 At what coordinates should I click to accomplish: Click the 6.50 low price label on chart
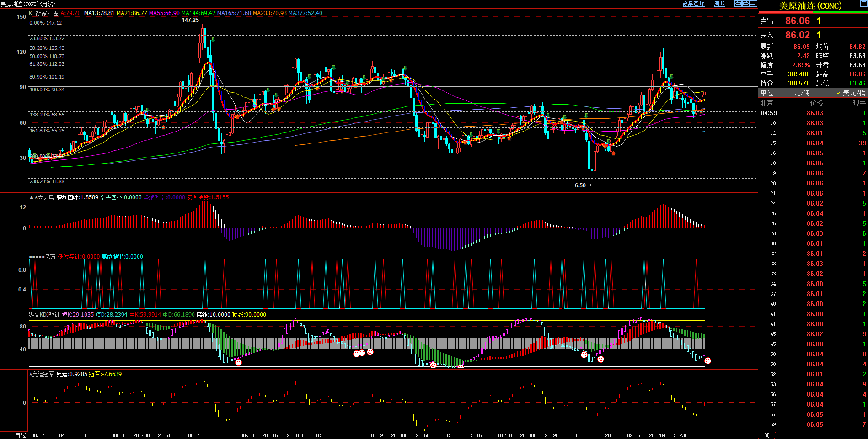click(x=580, y=185)
